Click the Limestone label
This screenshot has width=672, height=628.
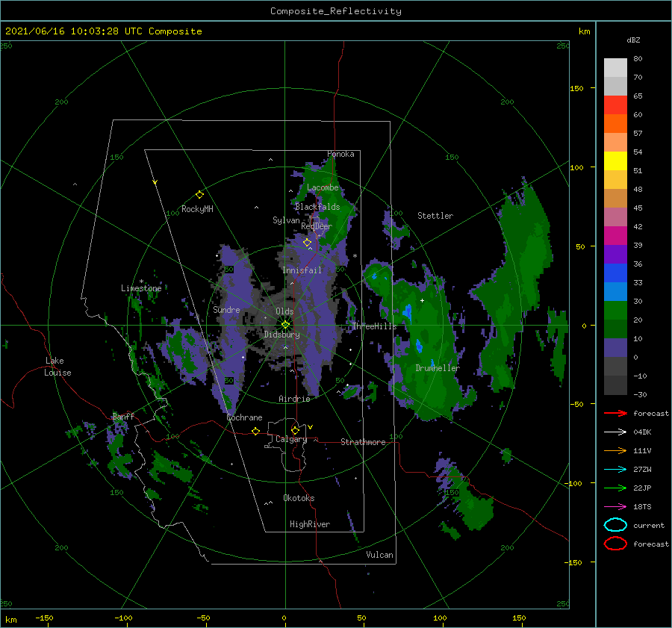(141, 288)
